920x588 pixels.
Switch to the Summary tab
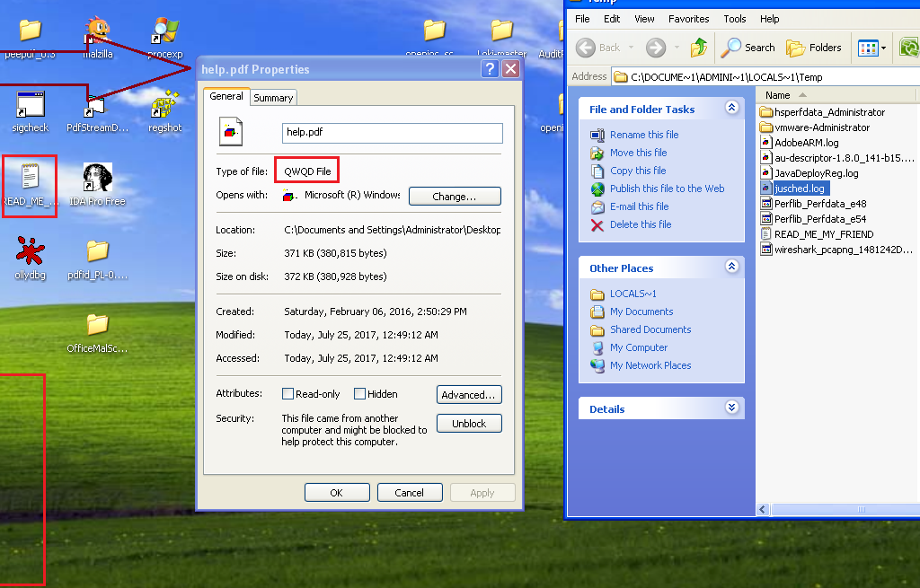273,98
